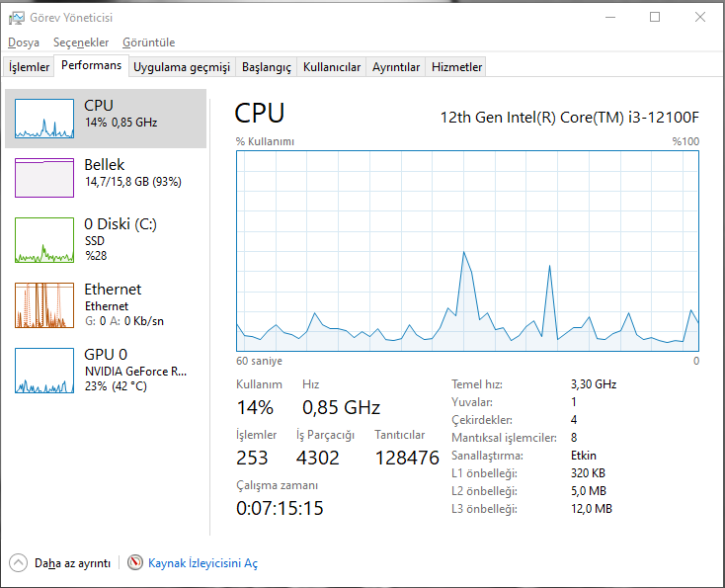Click the Kaynak İzleyicisi resource monitor icon

point(135,562)
